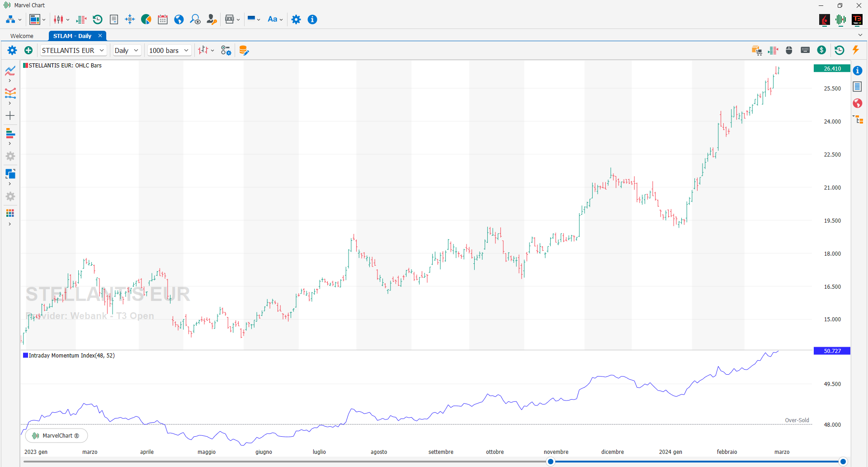This screenshot has width=868, height=467.
Task: Click the database edit icon
Action: pyautogui.click(x=244, y=50)
